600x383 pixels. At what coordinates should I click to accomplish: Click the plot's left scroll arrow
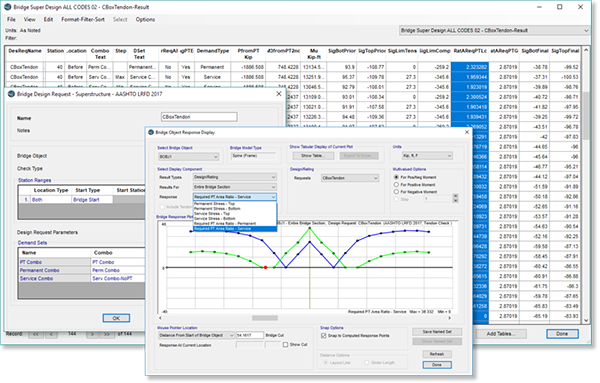tap(160, 318)
